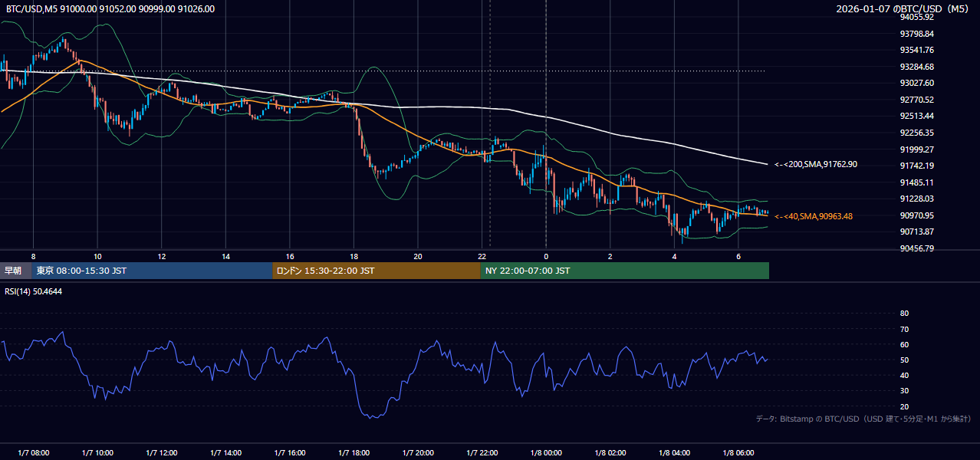
Task: Click the RSI axis level 60
Action: click(x=904, y=344)
